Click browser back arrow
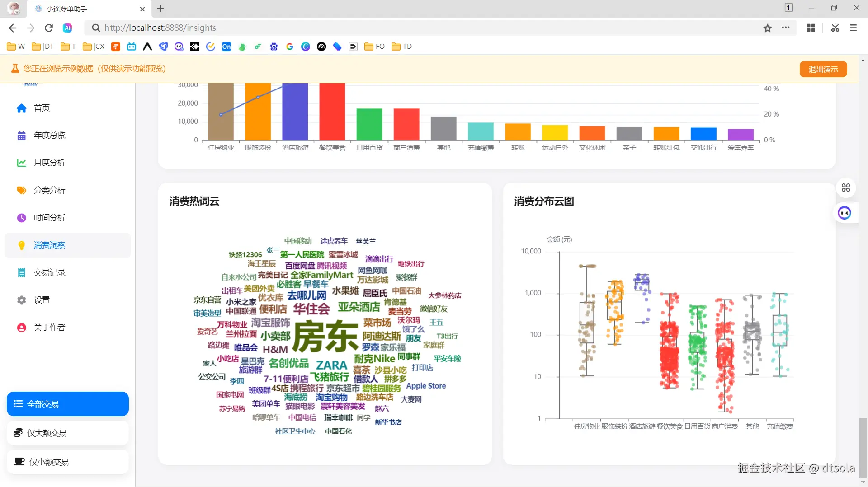This screenshot has height=487, width=868. tap(13, 28)
